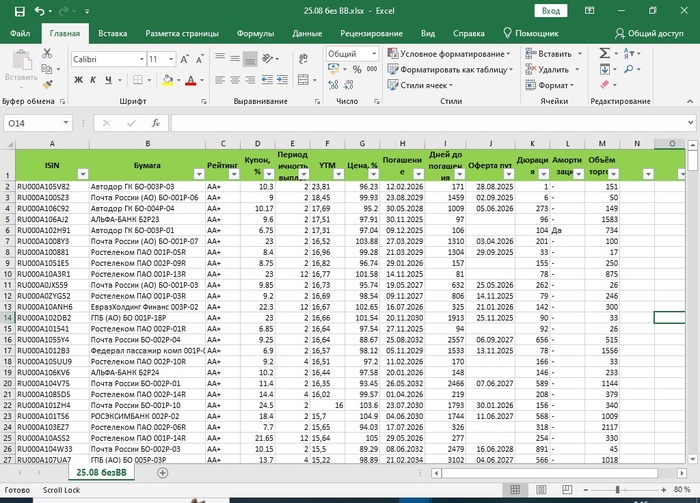700x503 pixels.
Task: Switch to Page Layout view in status bar
Action: point(541,490)
